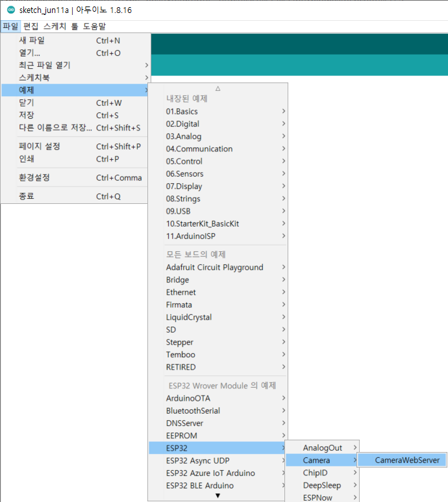Expand 스케치북 submenu
Screen dimensions: 448x502
pyautogui.click(x=75, y=78)
